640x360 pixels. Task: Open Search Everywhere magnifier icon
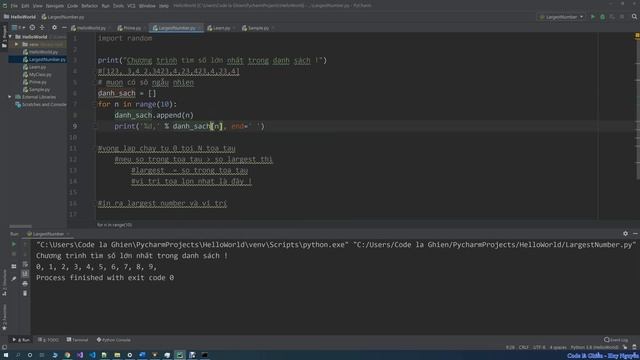pos(634,17)
